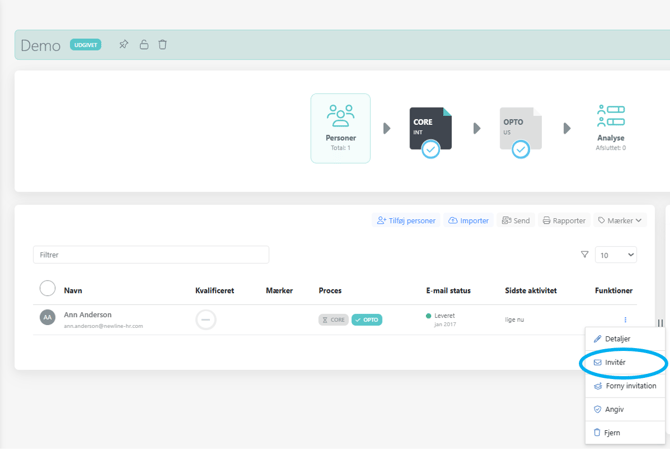
Task: Click the Importer button
Action: (x=468, y=220)
